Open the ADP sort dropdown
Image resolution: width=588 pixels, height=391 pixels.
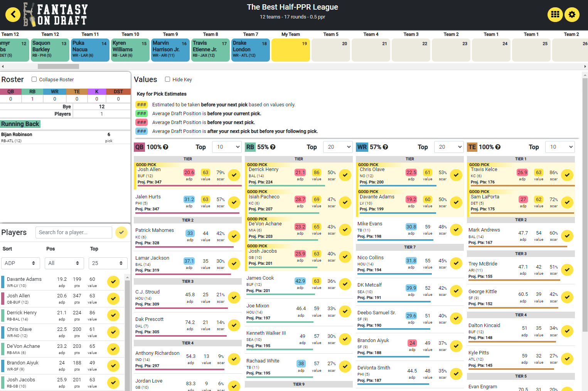click(20, 263)
